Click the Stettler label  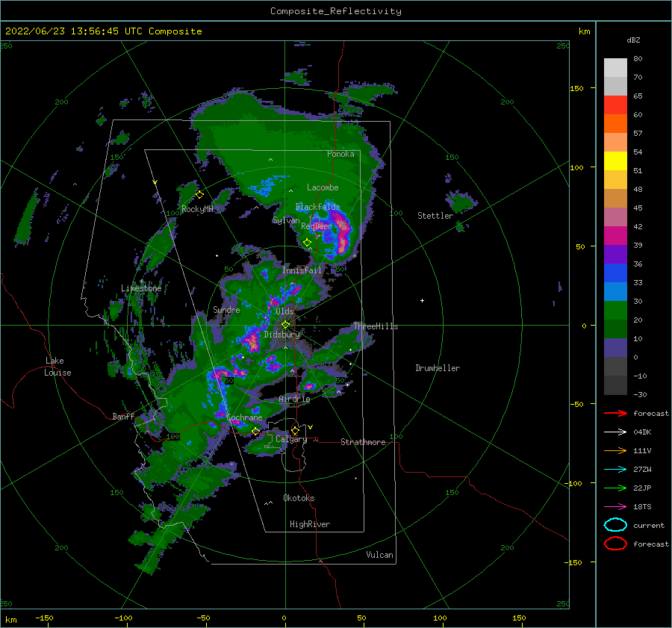435,216
